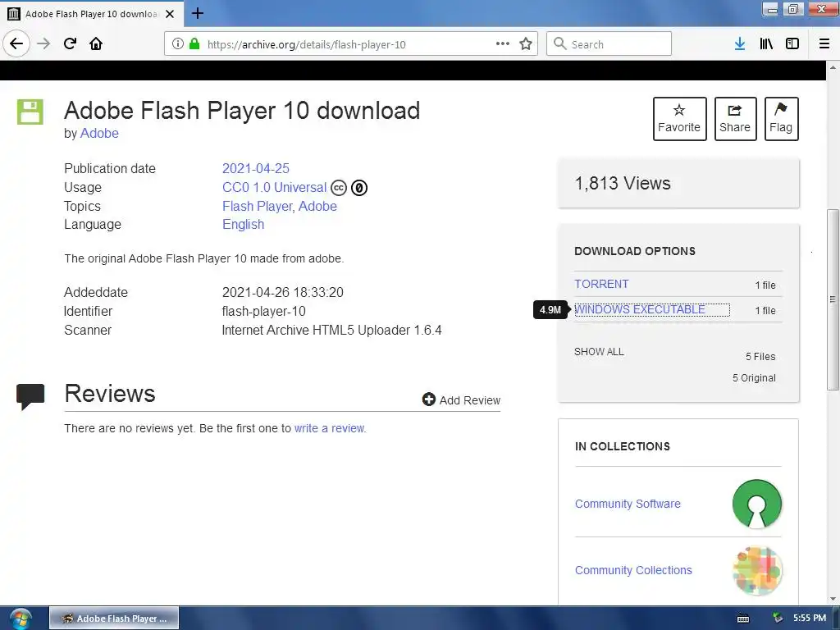Image resolution: width=840 pixels, height=630 pixels.
Task: Click in the browser Search field
Action: [x=609, y=44]
